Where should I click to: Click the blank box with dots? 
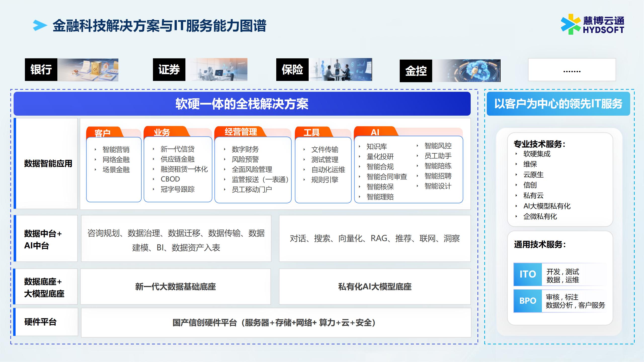[x=572, y=70]
